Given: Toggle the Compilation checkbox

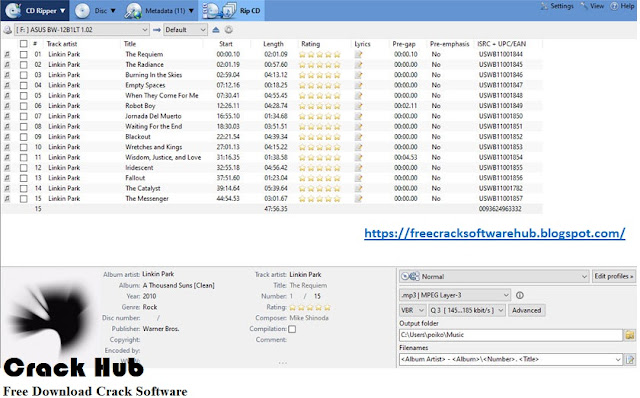Looking at the screenshot, I should 292,329.
